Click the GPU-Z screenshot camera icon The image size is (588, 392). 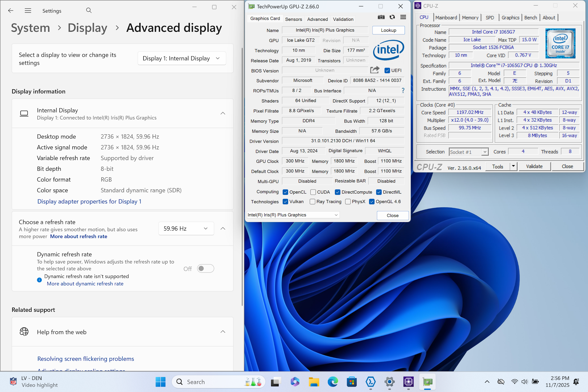(381, 17)
